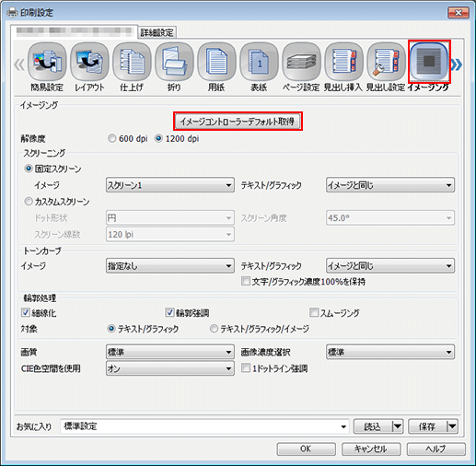
Task: Open the スクリーン1 image screen dropdown
Action: click(170, 185)
